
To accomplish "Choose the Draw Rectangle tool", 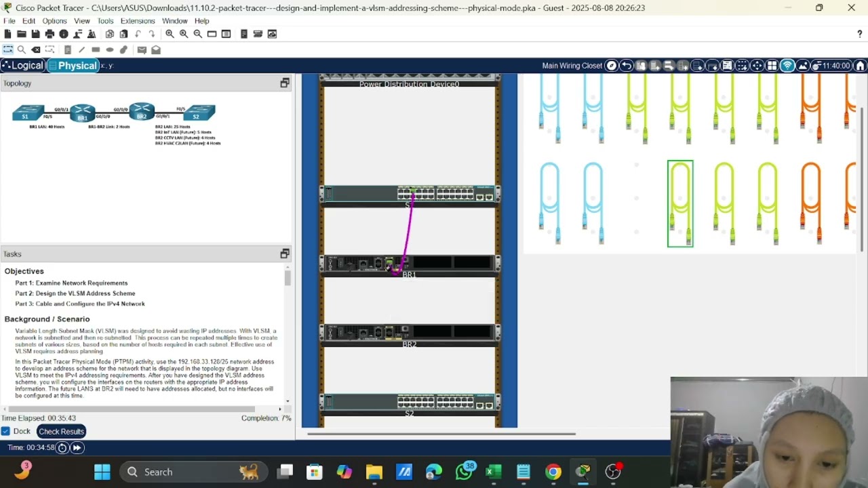I will [96, 49].
